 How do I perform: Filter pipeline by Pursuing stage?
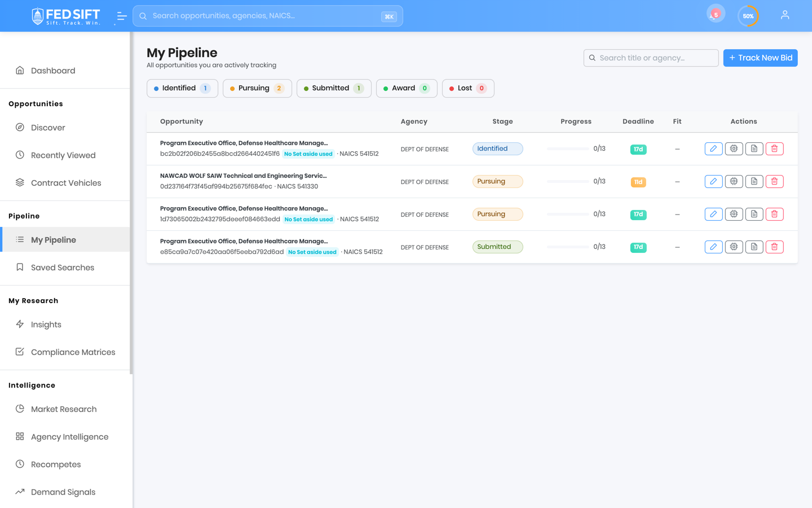click(x=257, y=88)
